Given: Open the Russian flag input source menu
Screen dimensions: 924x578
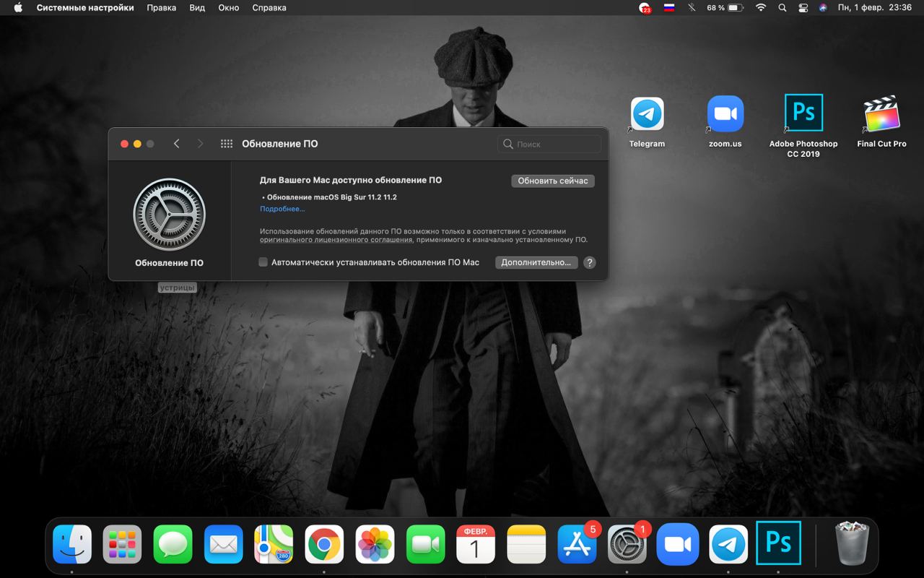Looking at the screenshot, I should coord(668,8).
